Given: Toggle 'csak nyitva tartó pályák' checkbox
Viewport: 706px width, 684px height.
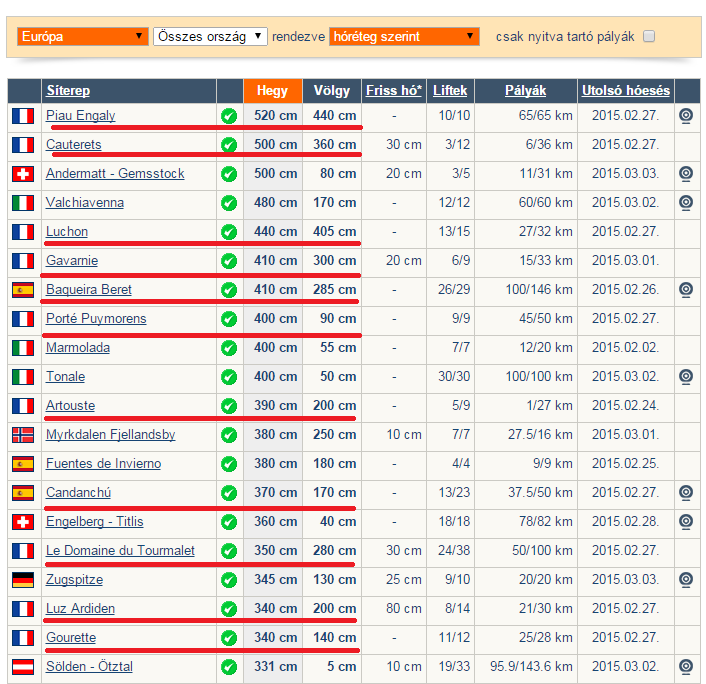Looking at the screenshot, I should point(649,37).
